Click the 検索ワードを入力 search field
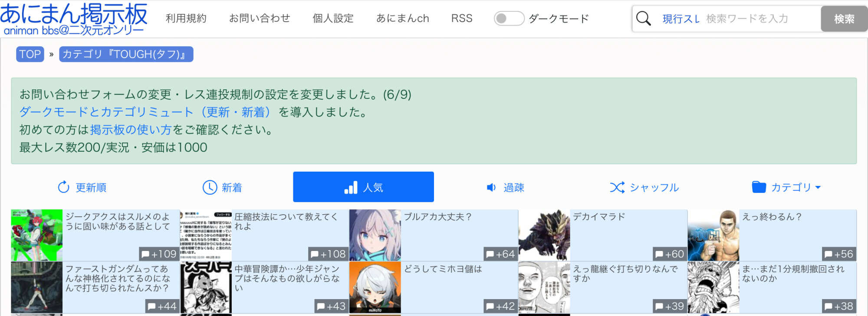 (x=760, y=19)
